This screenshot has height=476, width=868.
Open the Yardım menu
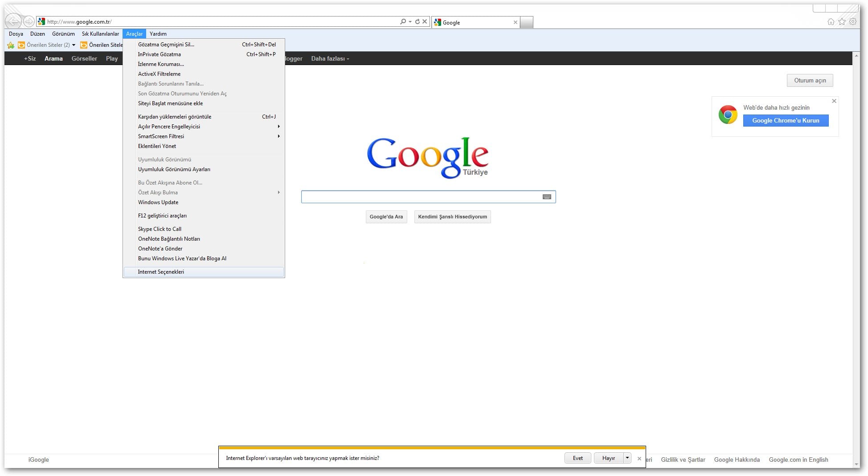tap(158, 34)
